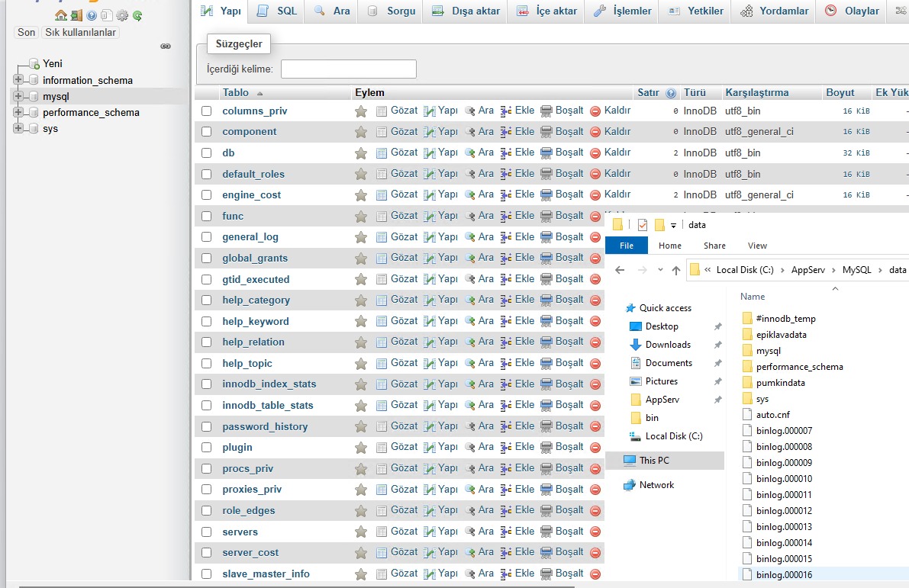Open phpMyAdmin documentation help icon
Image resolution: width=909 pixels, height=588 pixels.
tap(92, 16)
